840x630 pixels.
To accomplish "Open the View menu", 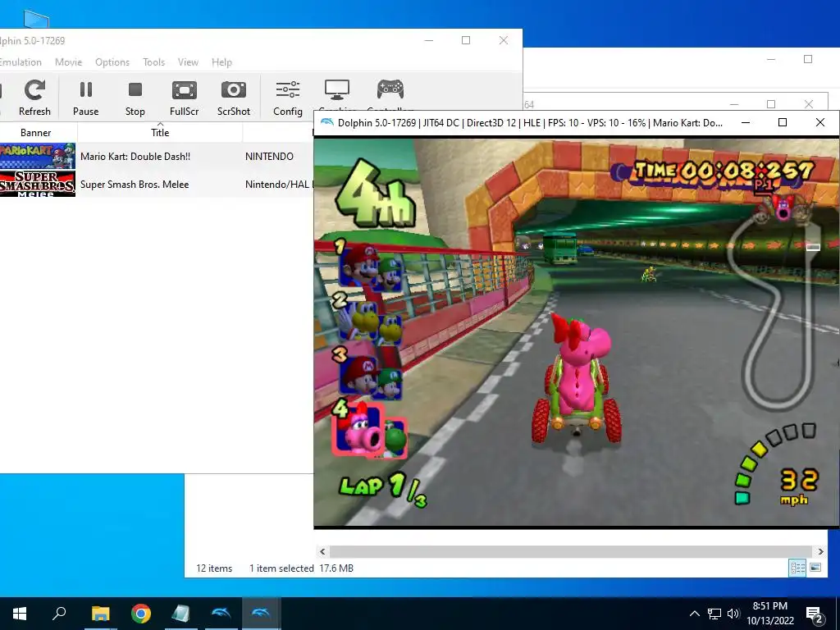I will pos(188,62).
